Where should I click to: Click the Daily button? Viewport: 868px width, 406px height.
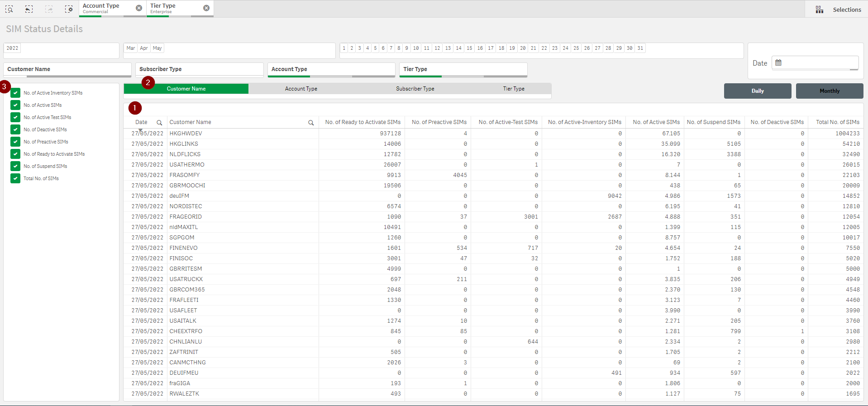[757, 91]
